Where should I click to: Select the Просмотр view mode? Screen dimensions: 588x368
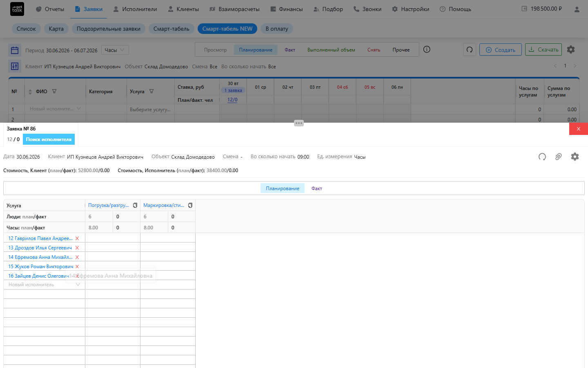point(215,50)
